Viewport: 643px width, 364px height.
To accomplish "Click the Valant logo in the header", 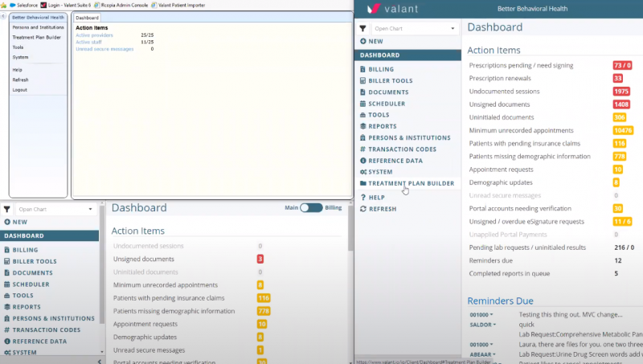I will click(383, 10).
